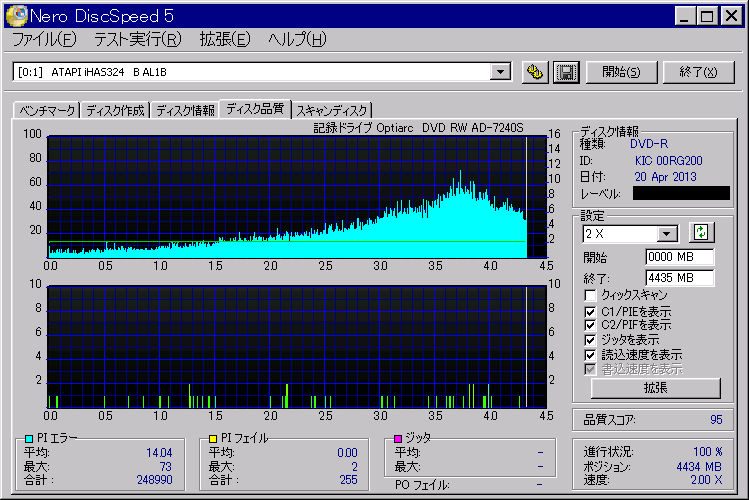Viewport: 749px width, 500px height.
Task: Switch to the ディスク作成 tab
Action: [x=115, y=110]
